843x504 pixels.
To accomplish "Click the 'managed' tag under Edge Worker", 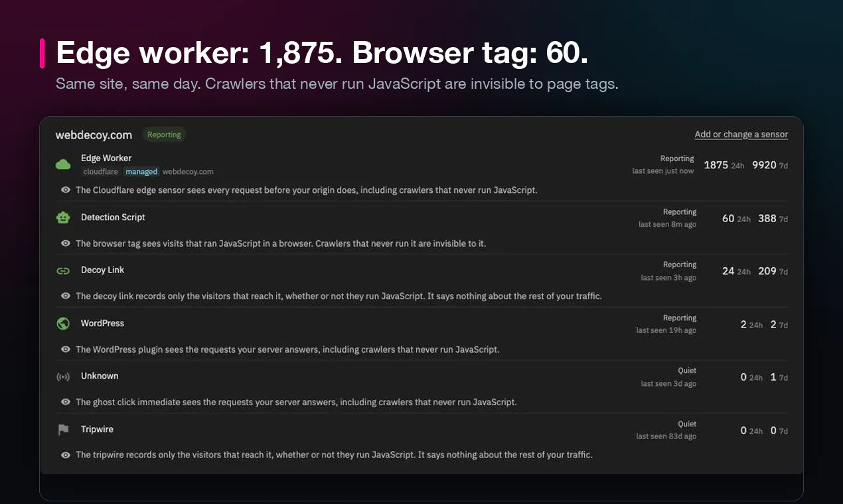I will point(141,172).
